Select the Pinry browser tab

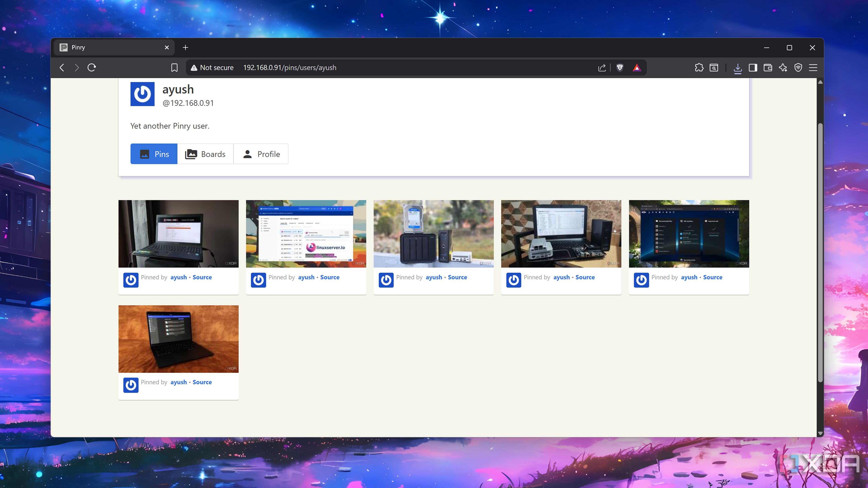coord(114,47)
